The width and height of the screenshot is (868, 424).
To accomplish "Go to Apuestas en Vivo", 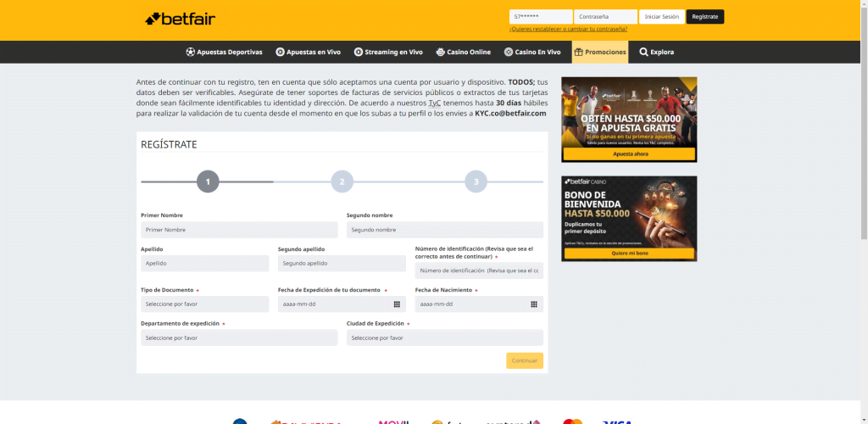I will pyautogui.click(x=309, y=52).
